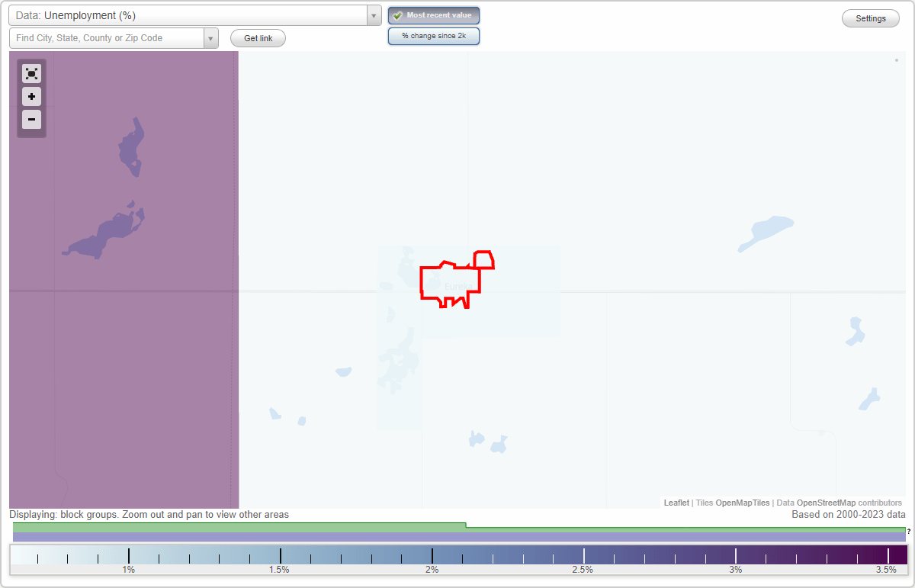Click the full-extent map view icon
Image resolution: width=915 pixels, height=588 pixels.
pos(31,73)
